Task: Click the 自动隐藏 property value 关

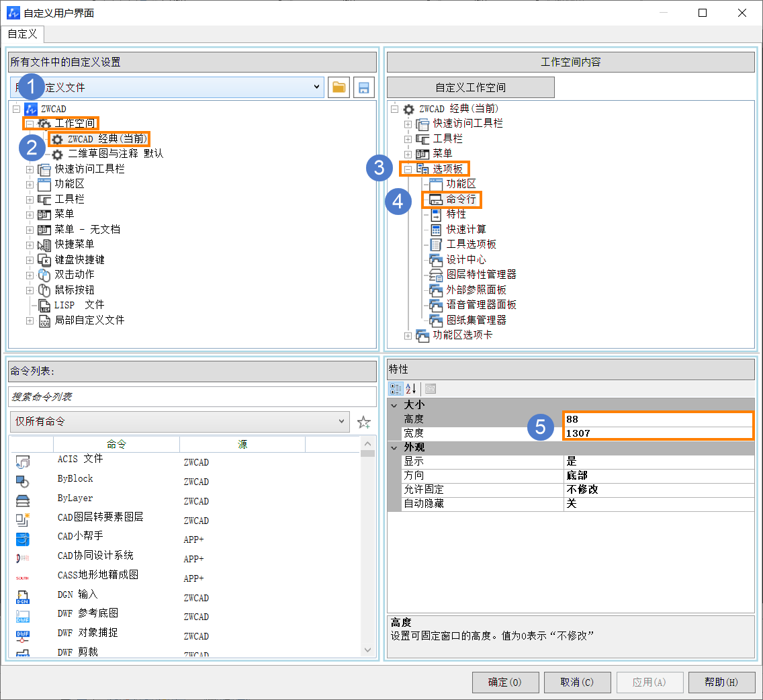Action: pos(659,504)
